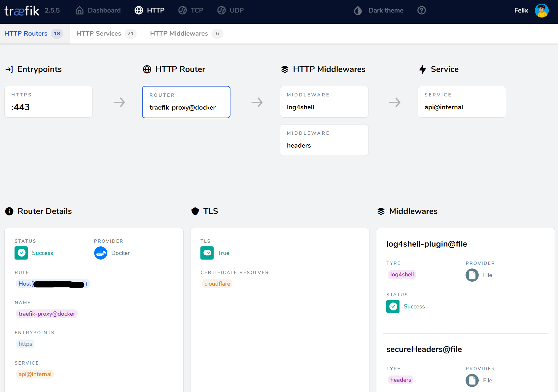This screenshot has height=392, width=558.
Task: Click the https entrypoint badge
Action: [25, 344]
